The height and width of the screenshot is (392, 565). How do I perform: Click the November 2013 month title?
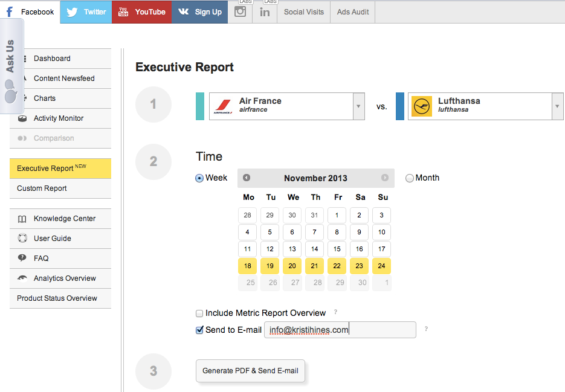pyautogui.click(x=315, y=178)
